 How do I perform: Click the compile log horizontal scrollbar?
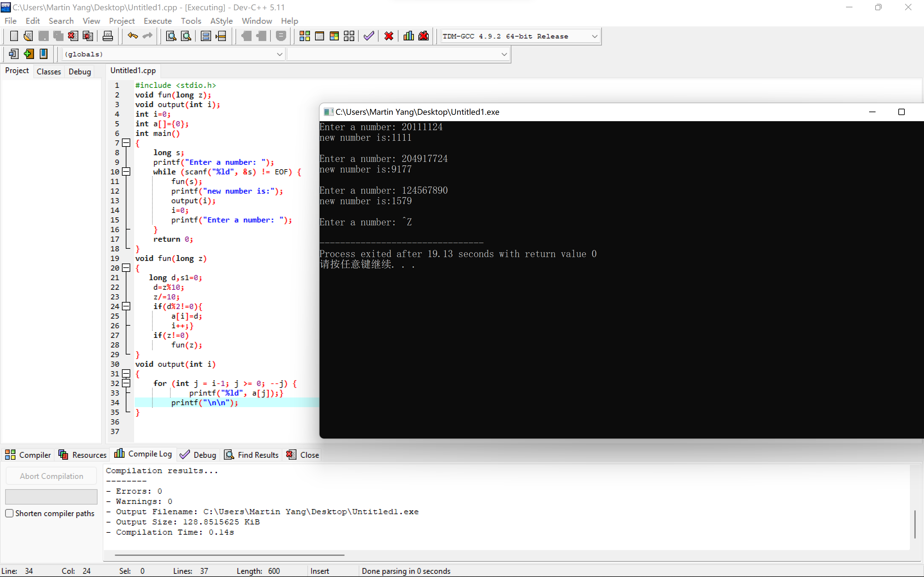[x=229, y=555]
